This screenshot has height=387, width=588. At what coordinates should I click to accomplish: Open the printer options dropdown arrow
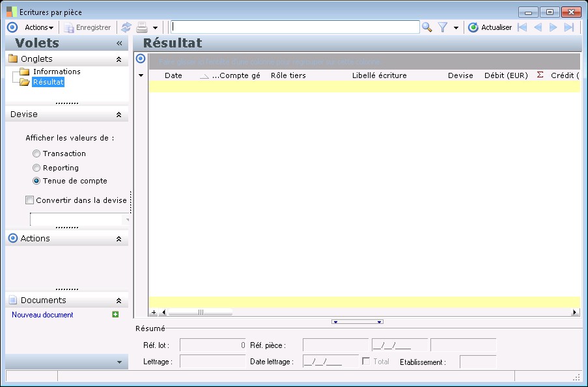(x=155, y=28)
